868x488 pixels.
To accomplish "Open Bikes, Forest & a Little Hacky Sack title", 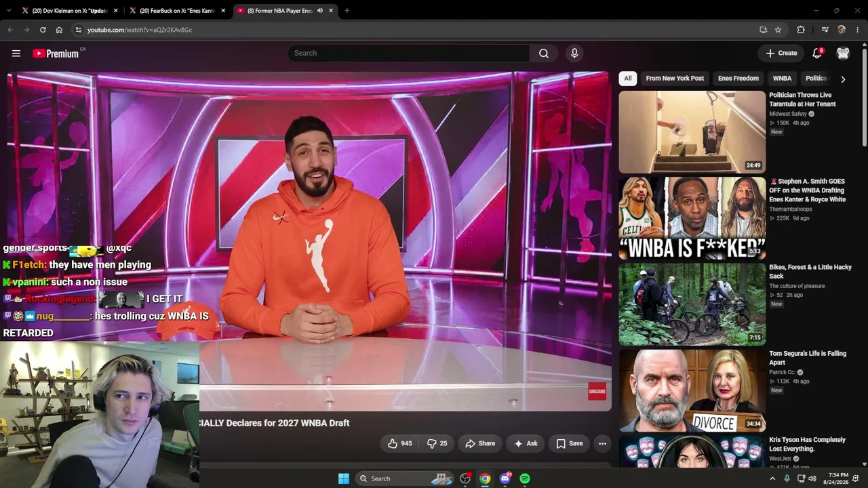I will point(810,272).
